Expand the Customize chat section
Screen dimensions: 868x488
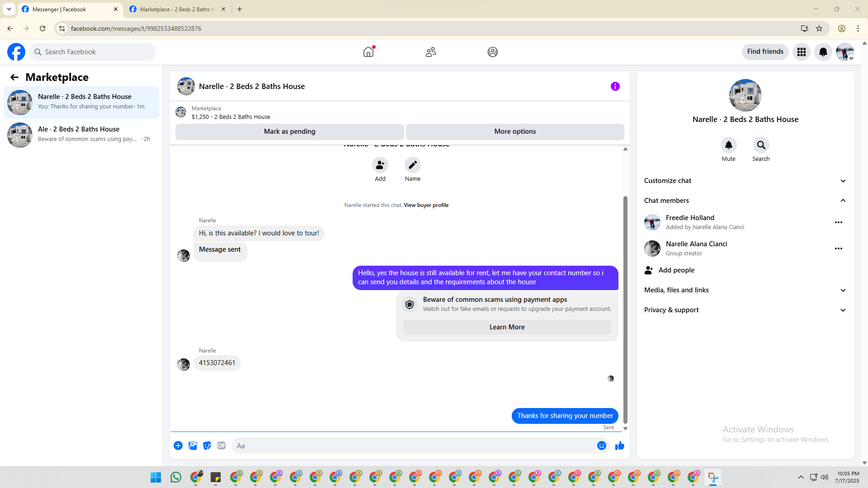(x=745, y=181)
